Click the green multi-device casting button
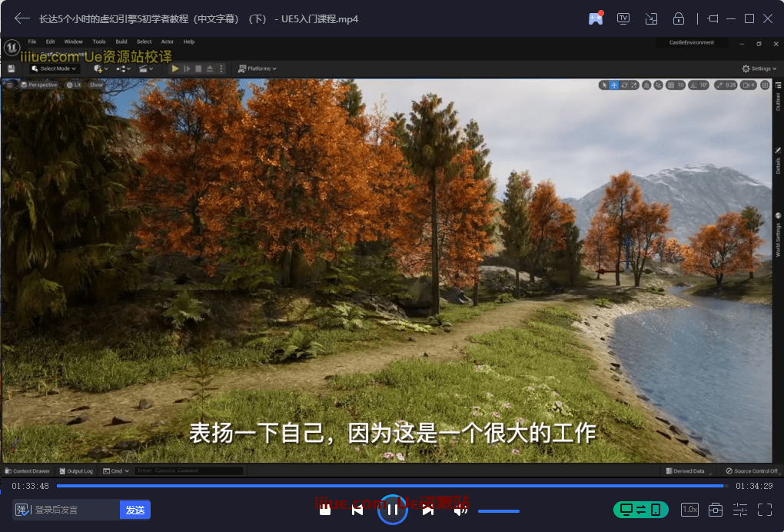This screenshot has height=532, width=784. point(640,510)
